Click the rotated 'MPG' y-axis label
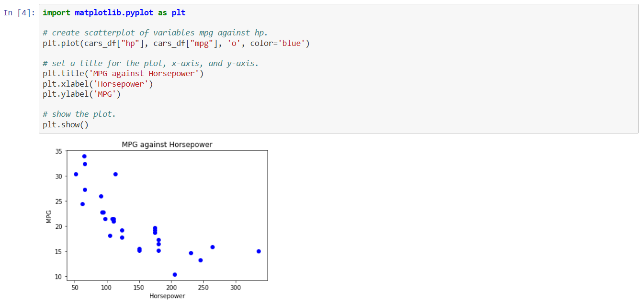The height and width of the screenshot is (303, 644). (x=49, y=217)
